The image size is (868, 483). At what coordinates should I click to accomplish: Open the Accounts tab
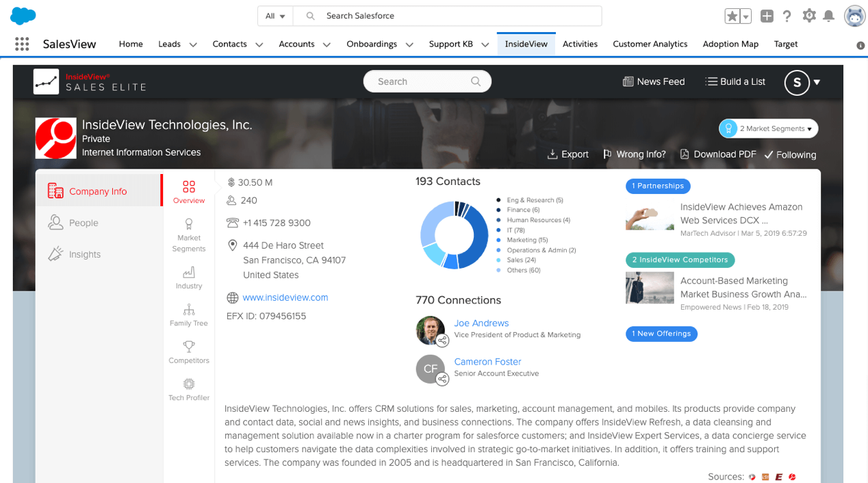[296, 44]
